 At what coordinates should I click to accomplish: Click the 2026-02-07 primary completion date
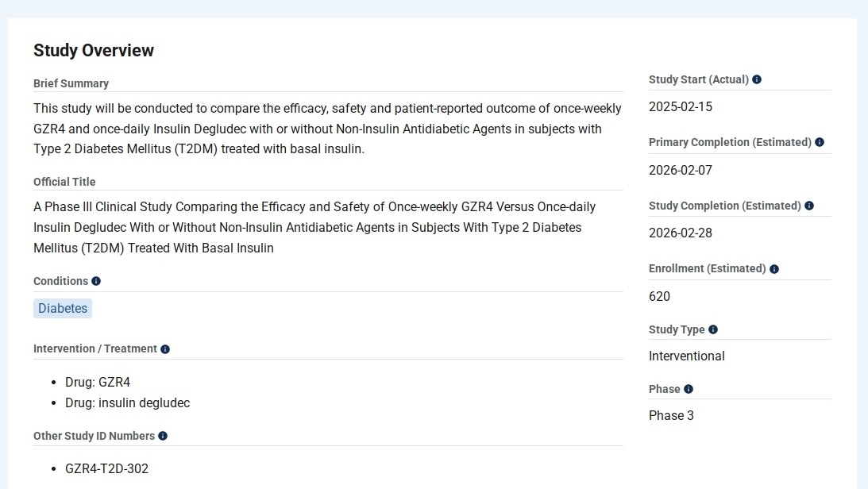pyautogui.click(x=681, y=170)
